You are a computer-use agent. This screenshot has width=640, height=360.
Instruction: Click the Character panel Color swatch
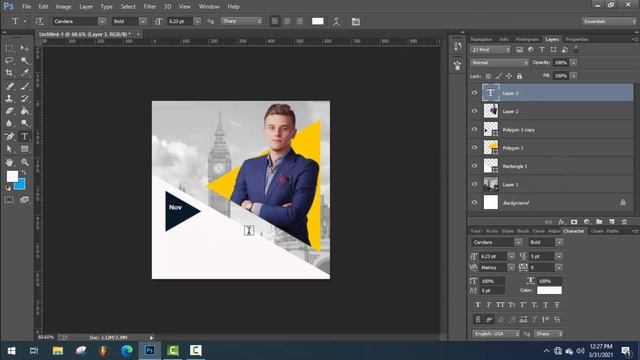pyautogui.click(x=549, y=290)
